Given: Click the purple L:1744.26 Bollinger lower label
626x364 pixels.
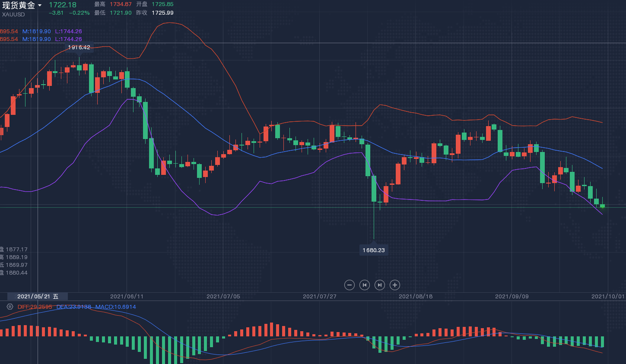Looking at the screenshot, I should [68, 32].
